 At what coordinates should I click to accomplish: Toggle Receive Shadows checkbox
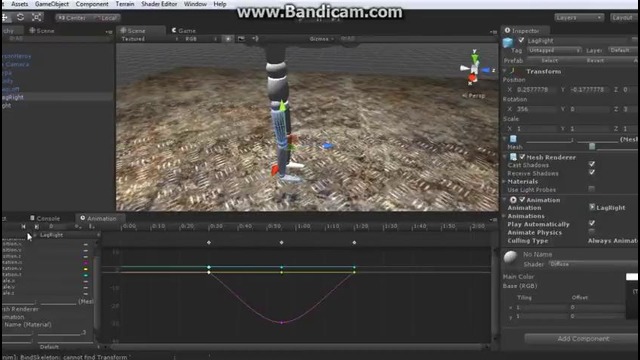[x=591, y=172]
